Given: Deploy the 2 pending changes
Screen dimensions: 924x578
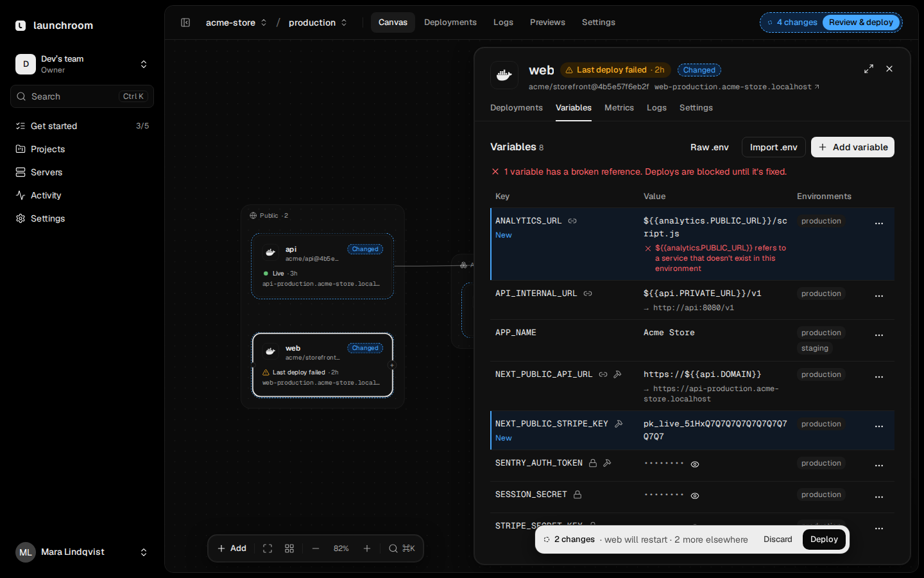Looking at the screenshot, I should (x=824, y=539).
